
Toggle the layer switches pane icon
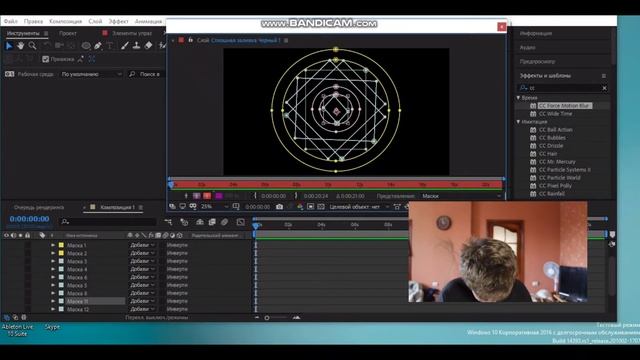[x=7, y=317]
